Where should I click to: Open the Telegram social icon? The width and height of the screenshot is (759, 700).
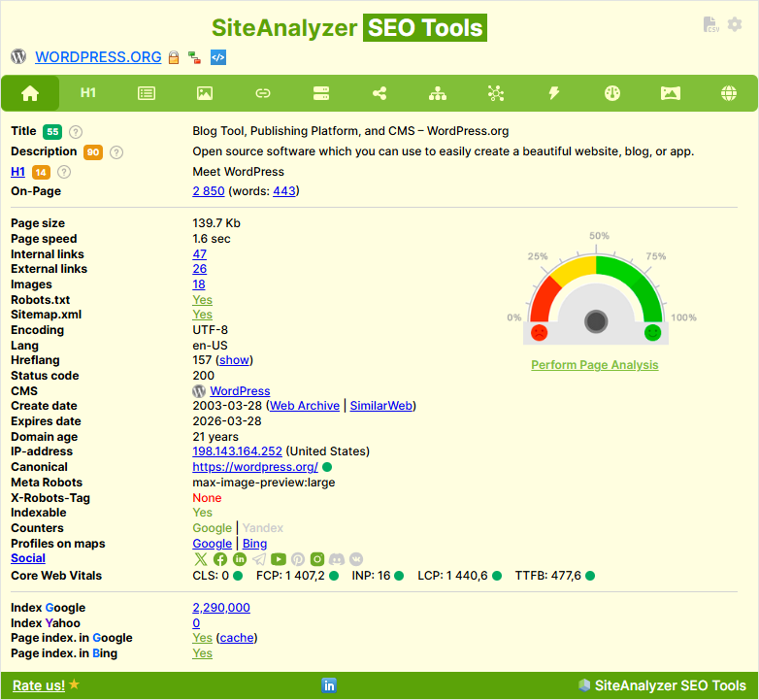click(259, 559)
